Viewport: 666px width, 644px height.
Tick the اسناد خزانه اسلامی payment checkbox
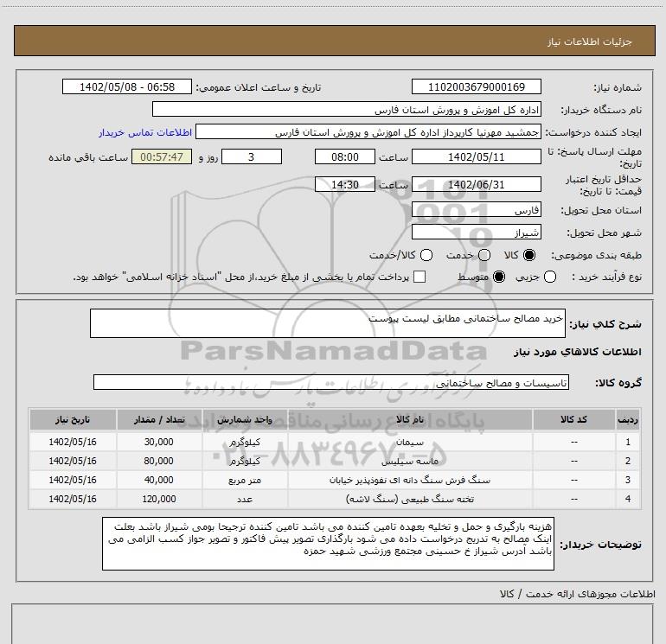tap(419, 277)
